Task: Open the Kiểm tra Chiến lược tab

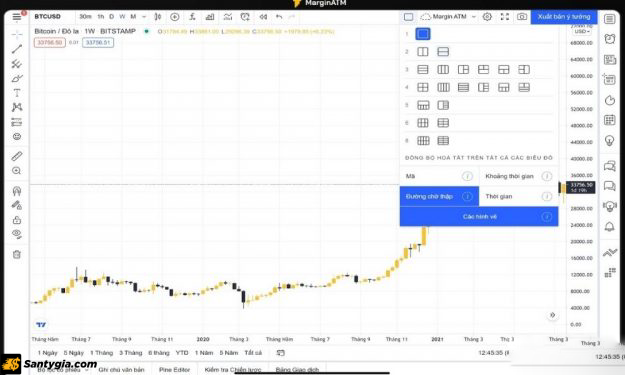Action: click(233, 369)
